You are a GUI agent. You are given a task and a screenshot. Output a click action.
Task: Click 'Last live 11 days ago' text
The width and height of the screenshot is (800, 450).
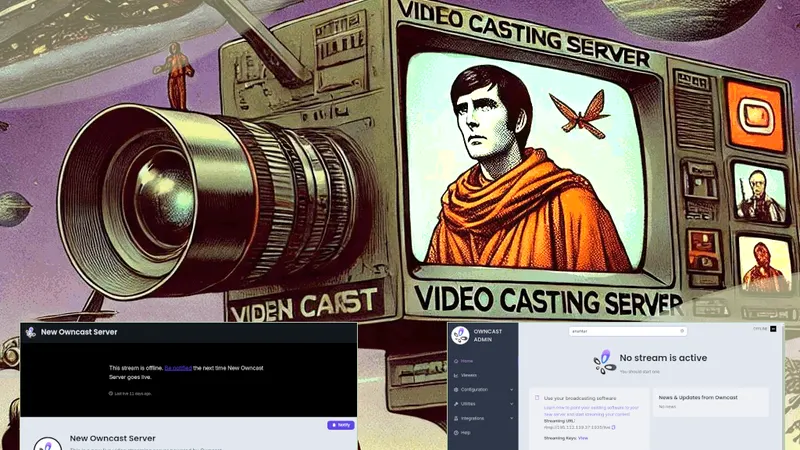point(133,393)
